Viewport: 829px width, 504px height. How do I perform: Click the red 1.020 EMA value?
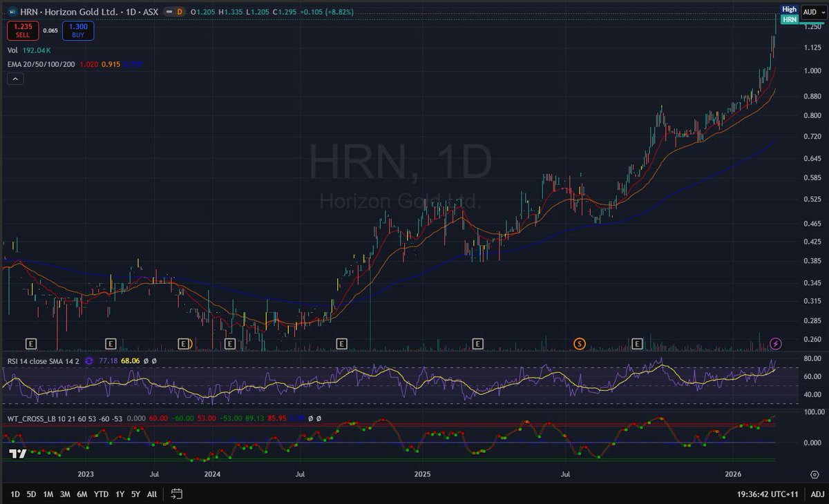pyautogui.click(x=90, y=64)
